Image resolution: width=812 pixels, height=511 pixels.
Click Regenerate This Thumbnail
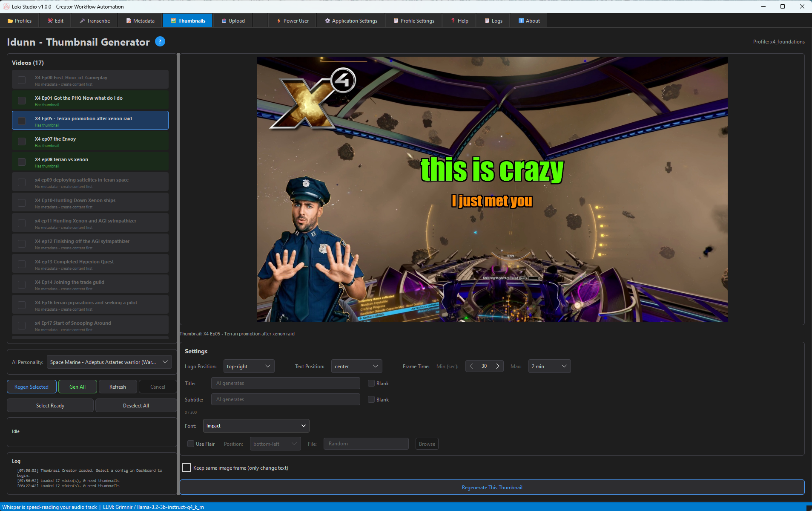(x=492, y=487)
